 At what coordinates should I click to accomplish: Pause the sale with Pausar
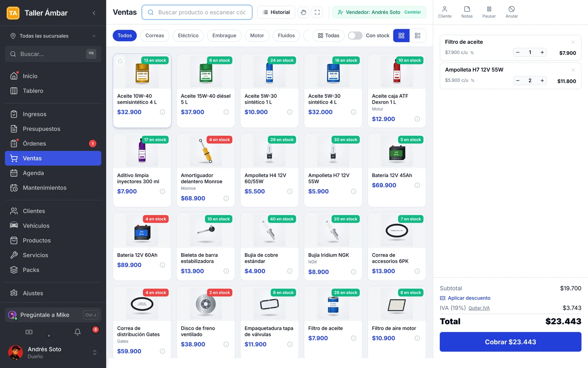point(489,12)
